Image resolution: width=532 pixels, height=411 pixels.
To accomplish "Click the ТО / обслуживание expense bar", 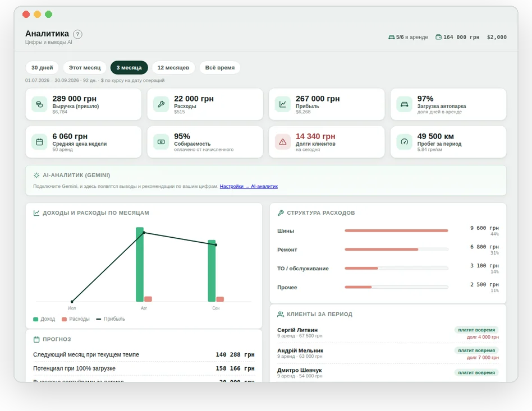I will (396, 268).
